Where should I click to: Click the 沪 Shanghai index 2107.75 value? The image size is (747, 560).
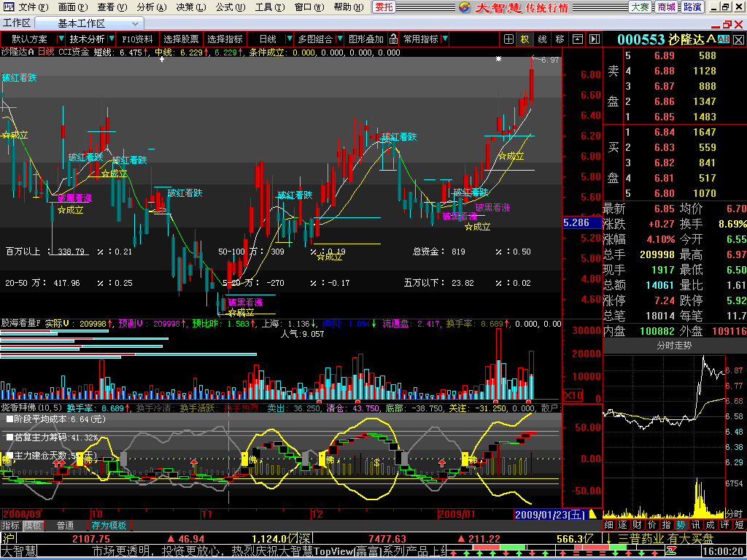click(90, 539)
